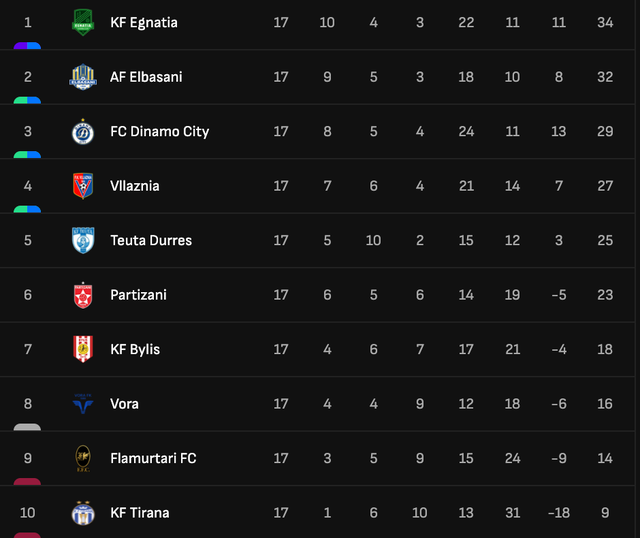Click the AF Elbasani club crest
Screen dimensions: 640x538
(x=82, y=77)
